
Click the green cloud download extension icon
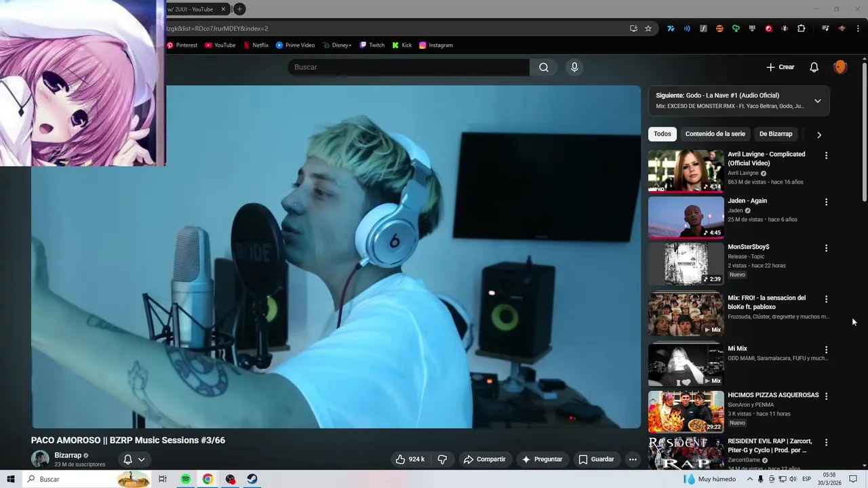click(x=736, y=28)
